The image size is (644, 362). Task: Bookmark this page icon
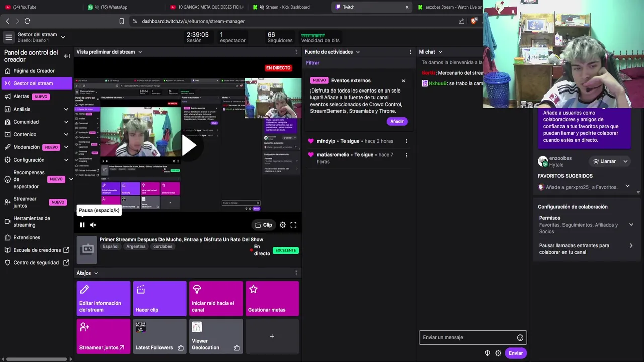point(121,21)
